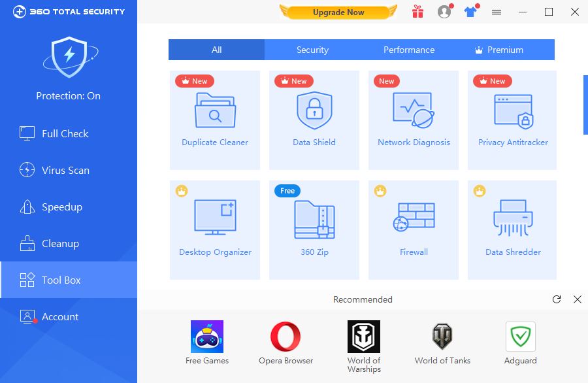588x383 pixels.
Task: Switch to the Premium tab
Action: (x=506, y=50)
